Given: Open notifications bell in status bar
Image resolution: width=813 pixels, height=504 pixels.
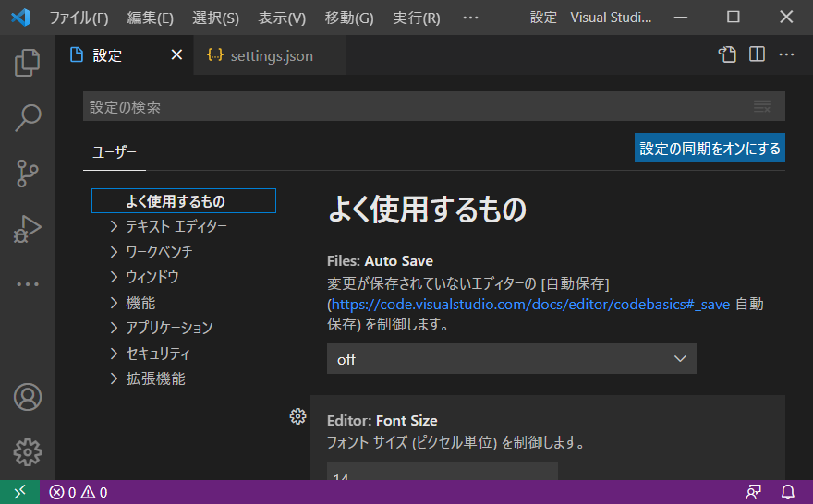Looking at the screenshot, I should point(787,492).
